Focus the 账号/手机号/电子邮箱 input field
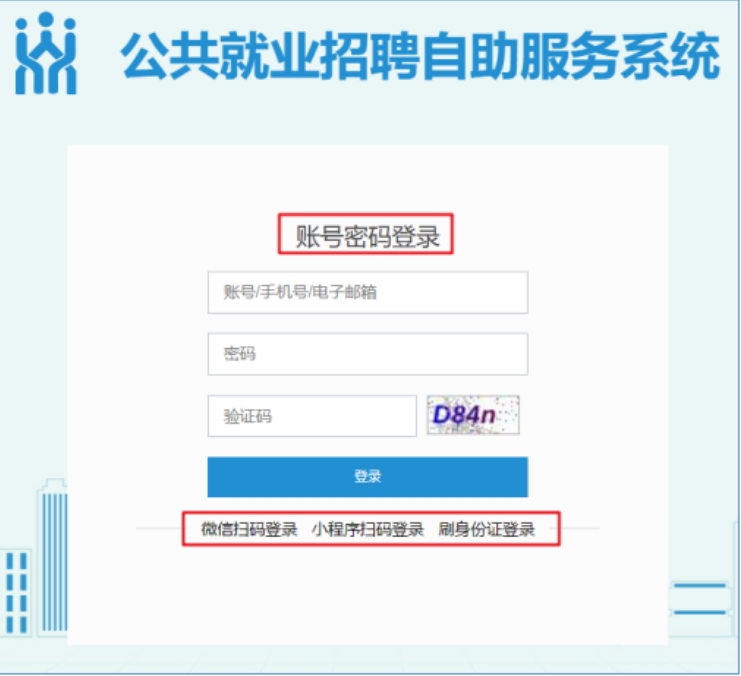The height and width of the screenshot is (676, 741). point(368,292)
